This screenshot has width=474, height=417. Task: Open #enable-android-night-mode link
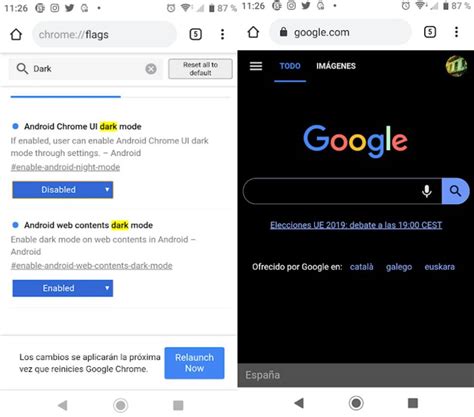tap(65, 167)
